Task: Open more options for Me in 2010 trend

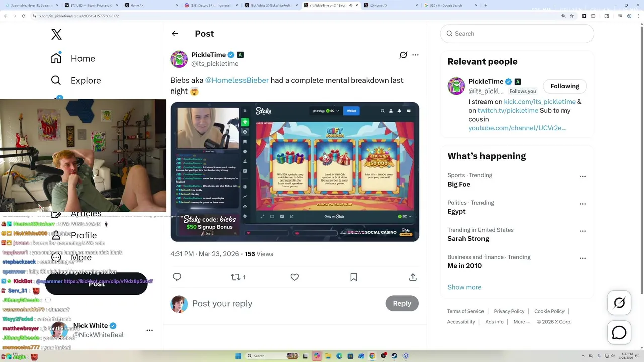Action: click(583, 258)
